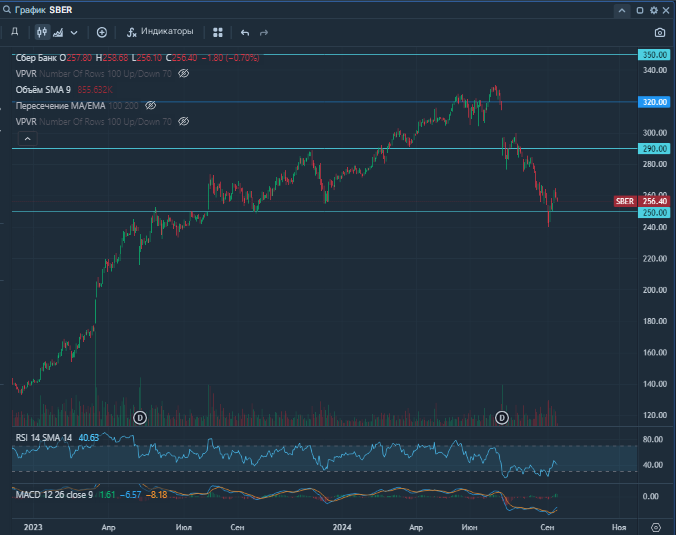Viewport: 676px width, 535px height.
Task: Click 2024 label on time axis
Action: (342, 527)
